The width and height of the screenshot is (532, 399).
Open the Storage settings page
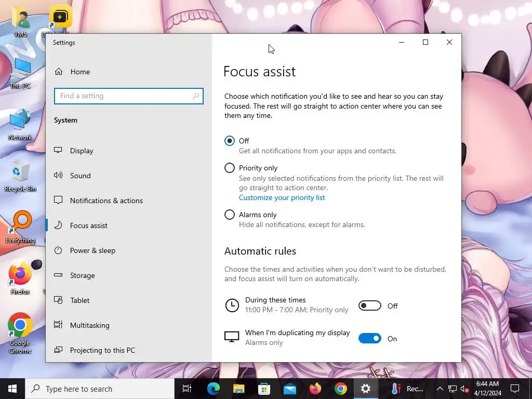pos(83,275)
